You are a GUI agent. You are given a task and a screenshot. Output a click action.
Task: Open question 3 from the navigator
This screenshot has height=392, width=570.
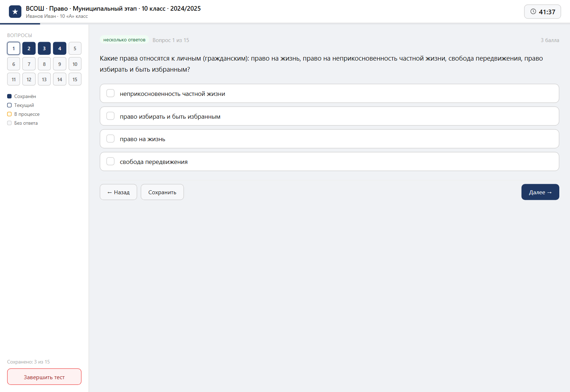tap(44, 48)
